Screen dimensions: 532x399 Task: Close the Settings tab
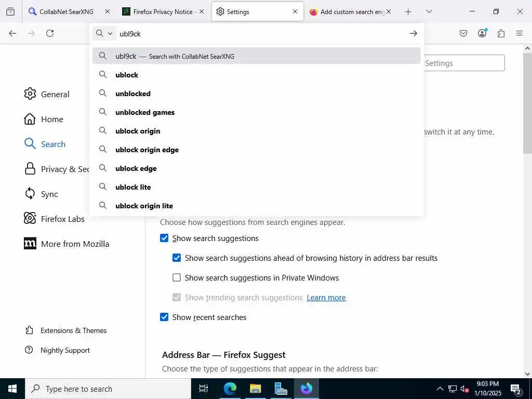click(x=295, y=11)
